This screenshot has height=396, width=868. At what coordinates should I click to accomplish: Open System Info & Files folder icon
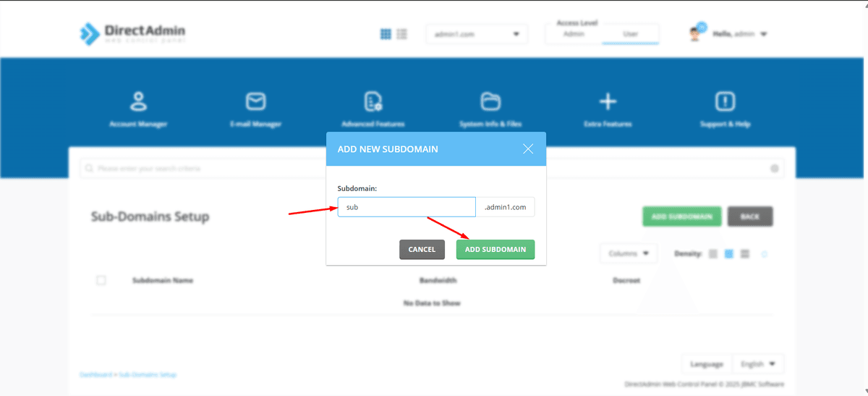click(x=490, y=101)
